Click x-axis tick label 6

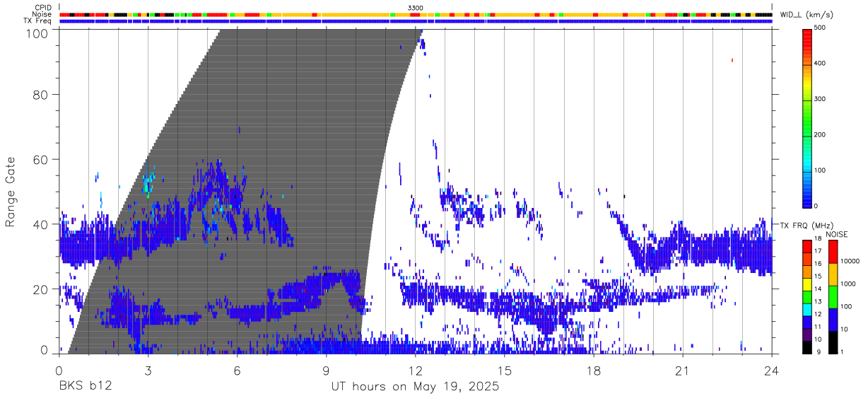pos(237,371)
